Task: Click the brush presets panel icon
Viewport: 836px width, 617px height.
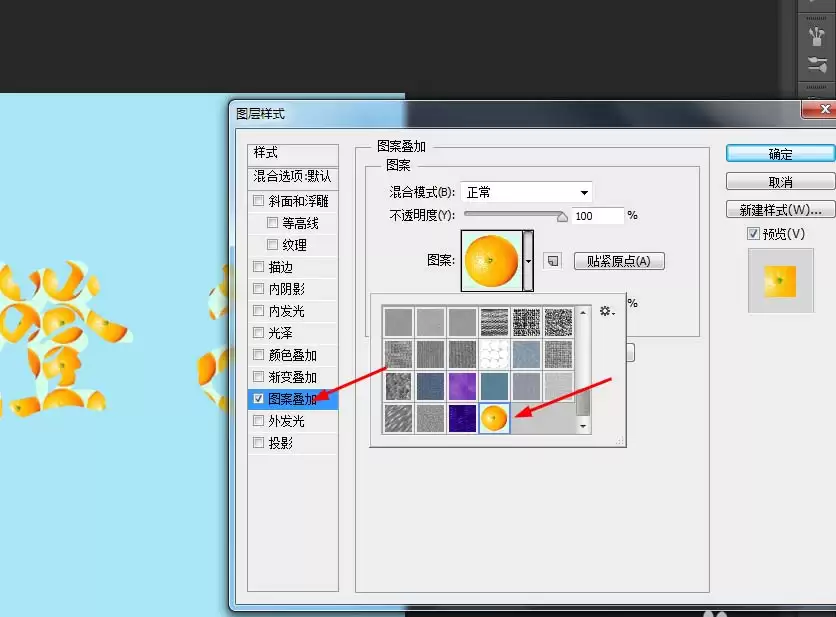Action: [816, 37]
